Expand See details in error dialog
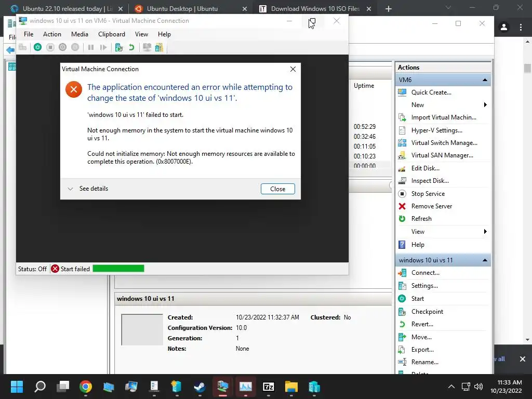 [88, 189]
